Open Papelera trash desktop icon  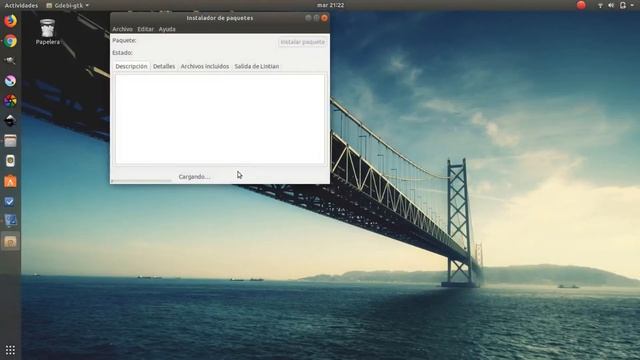(47, 32)
